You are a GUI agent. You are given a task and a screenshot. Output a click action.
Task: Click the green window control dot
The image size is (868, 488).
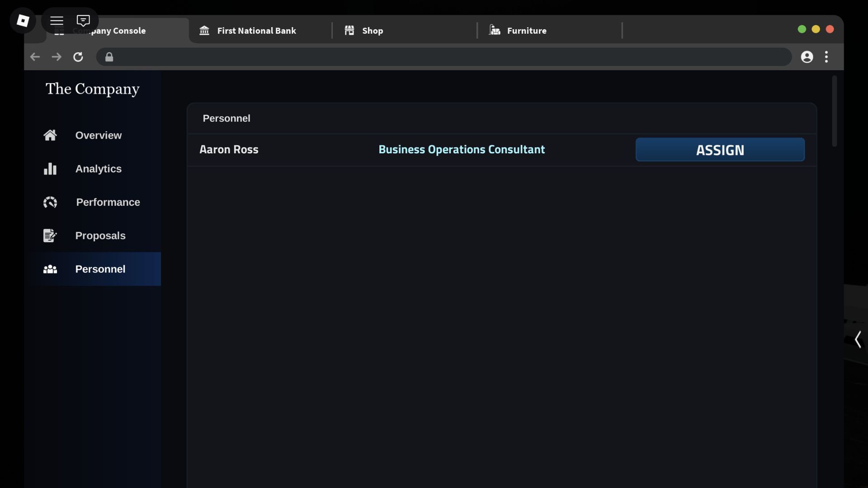click(802, 29)
